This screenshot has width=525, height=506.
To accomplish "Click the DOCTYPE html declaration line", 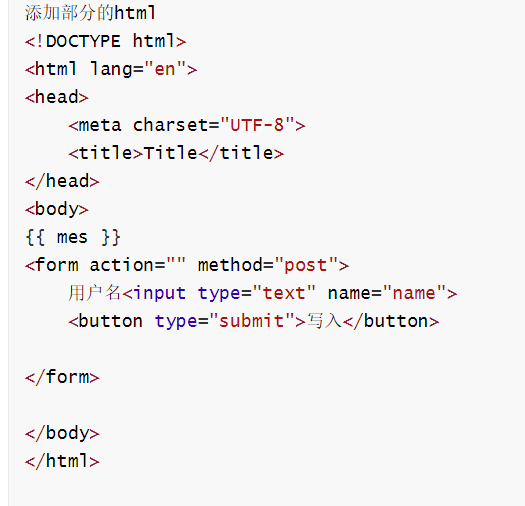I will pyautogui.click(x=105, y=42).
